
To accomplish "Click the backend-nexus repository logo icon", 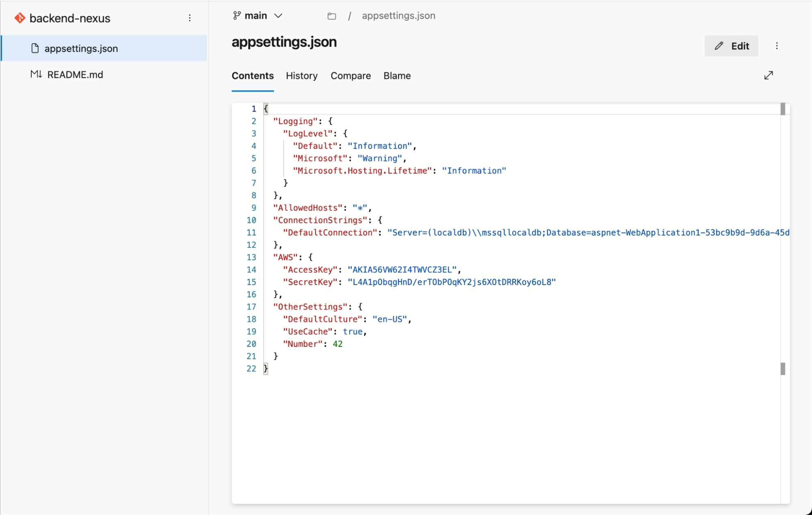I will tap(19, 18).
